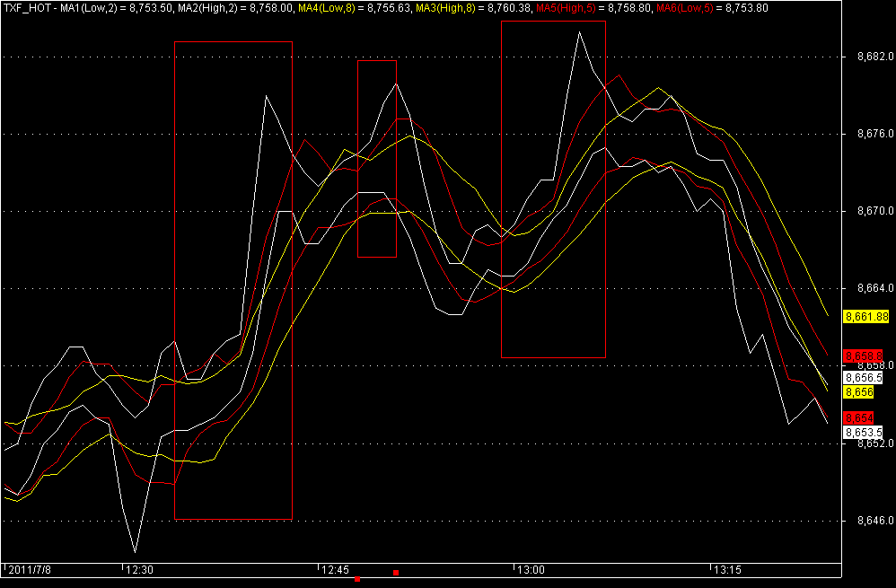Screen dimensions: 896x588
Task: Click the 13:00 time axis label
Action: coord(531,570)
